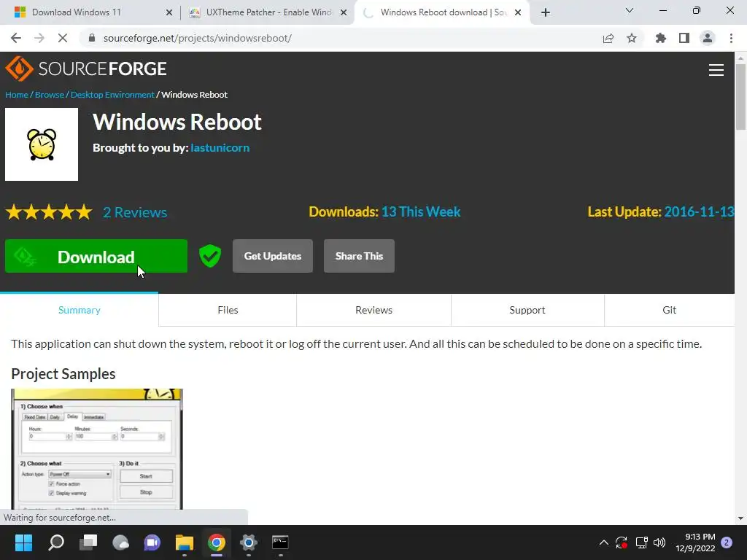Image resolution: width=747 pixels, height=560 pixels.
Task: Expand hidden system tray icons
Action: 603,542
